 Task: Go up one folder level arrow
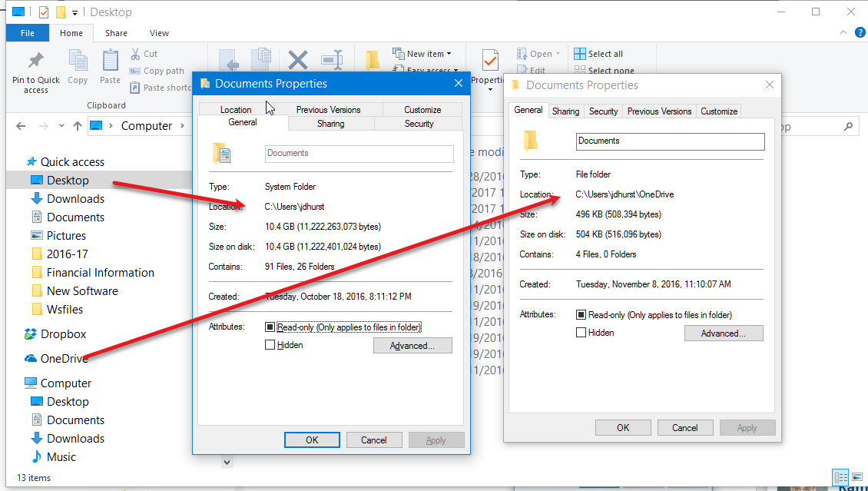tap(77, 126)
